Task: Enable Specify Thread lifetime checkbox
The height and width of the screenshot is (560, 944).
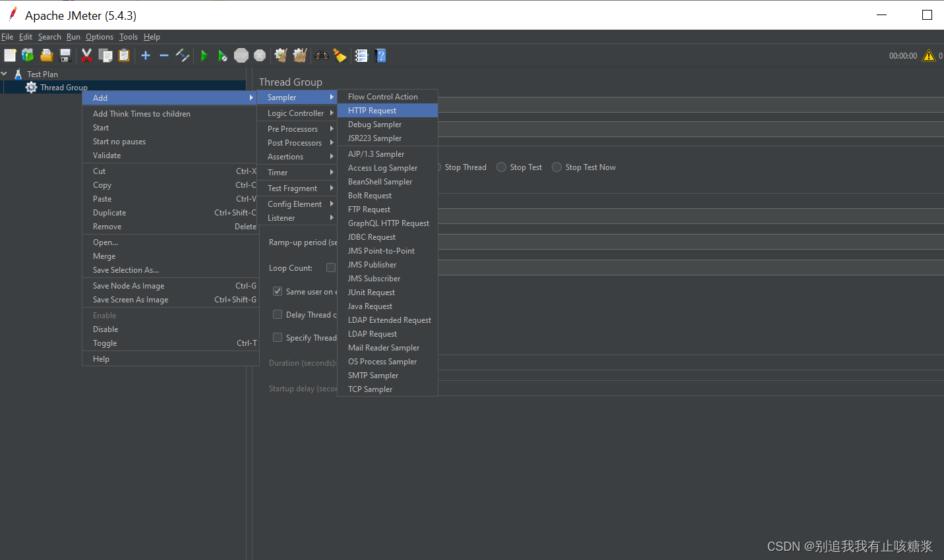Action: pos(278,337)
